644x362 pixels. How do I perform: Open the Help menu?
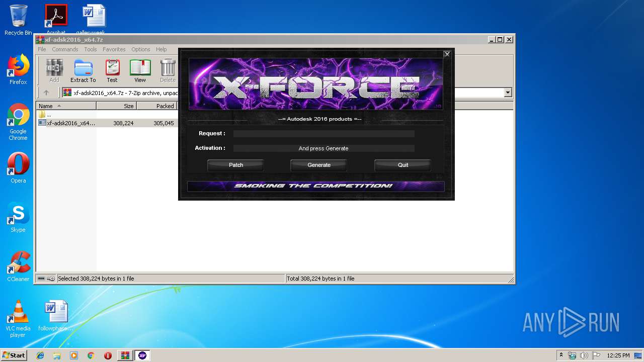point(161,49)
